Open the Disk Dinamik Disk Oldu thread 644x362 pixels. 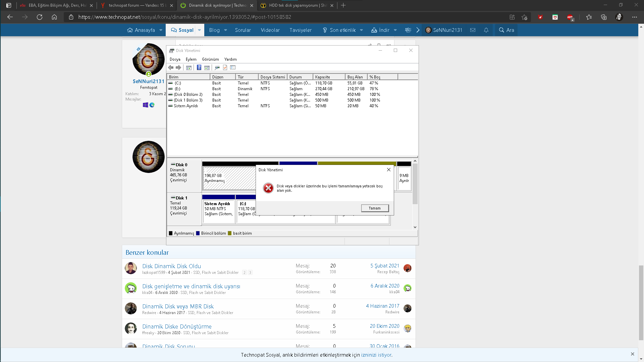pyautogui.click(x=171, y=266)
